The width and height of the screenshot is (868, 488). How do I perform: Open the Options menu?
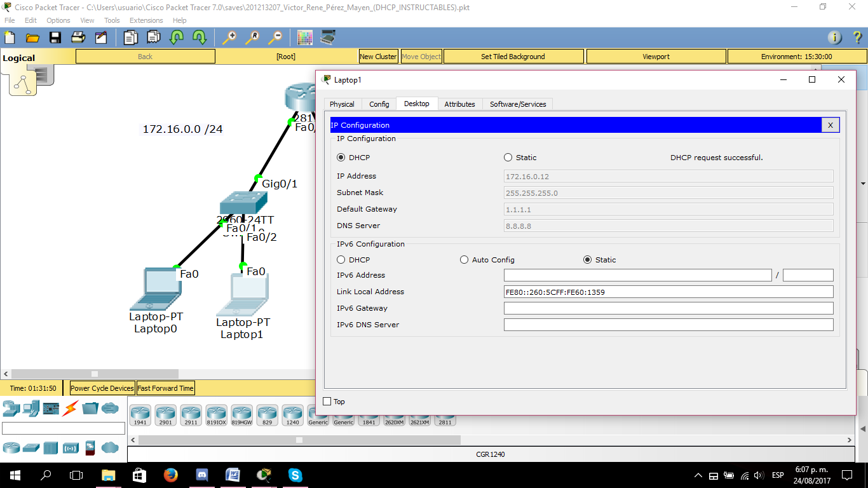point(58,20)
